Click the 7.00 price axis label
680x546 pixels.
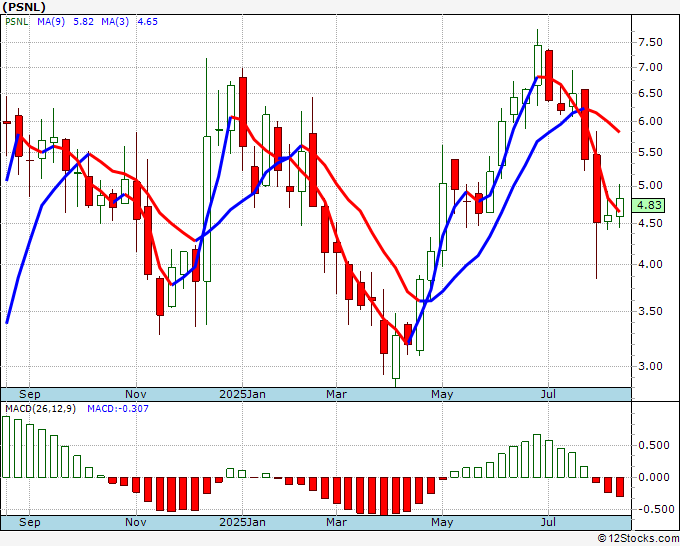coord(650,68)
